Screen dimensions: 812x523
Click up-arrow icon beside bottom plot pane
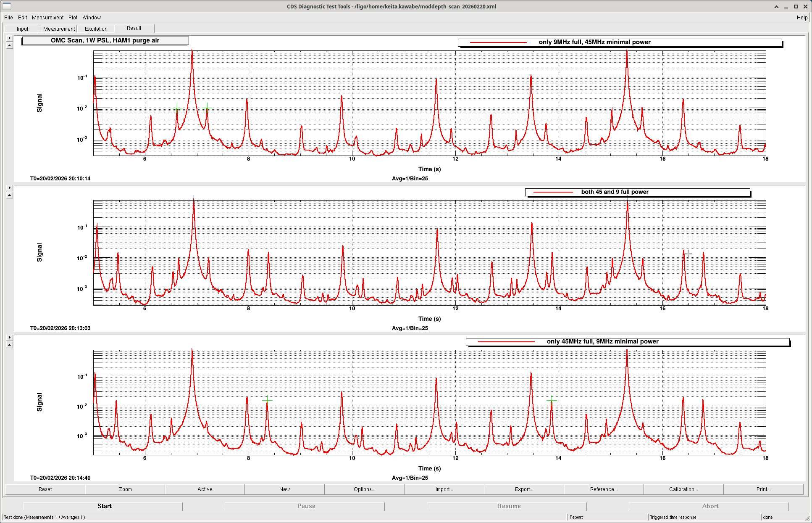[9, 345]
